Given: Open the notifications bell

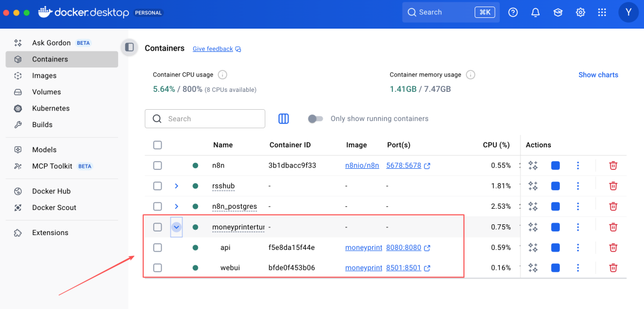Looking at the screenshot, I should [535, 13].
